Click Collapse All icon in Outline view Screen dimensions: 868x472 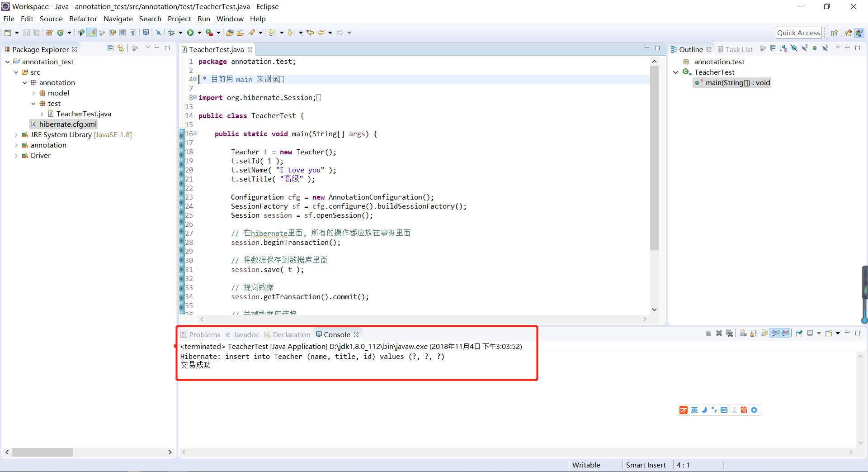pos(773,48)
